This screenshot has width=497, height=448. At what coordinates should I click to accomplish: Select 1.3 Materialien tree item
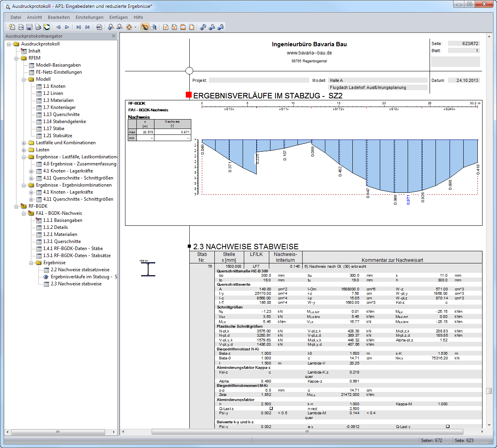pos(58,100)
